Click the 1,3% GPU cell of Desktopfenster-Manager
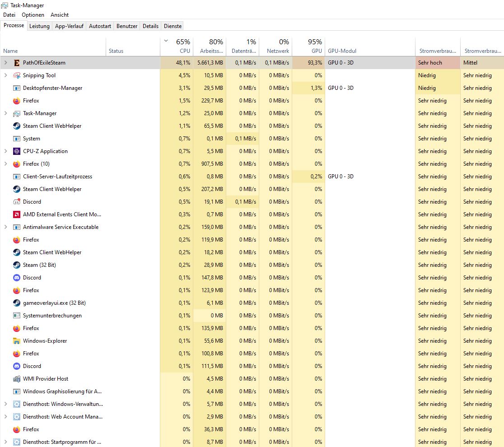Image resolution: width=504 pixels, height=447 pixels. (x=308, y=88)
